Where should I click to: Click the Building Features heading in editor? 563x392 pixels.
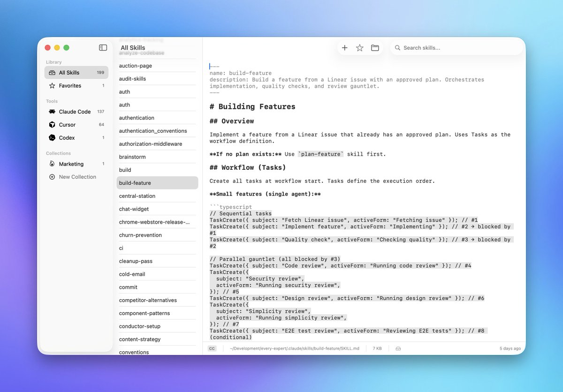coord(252,106)
